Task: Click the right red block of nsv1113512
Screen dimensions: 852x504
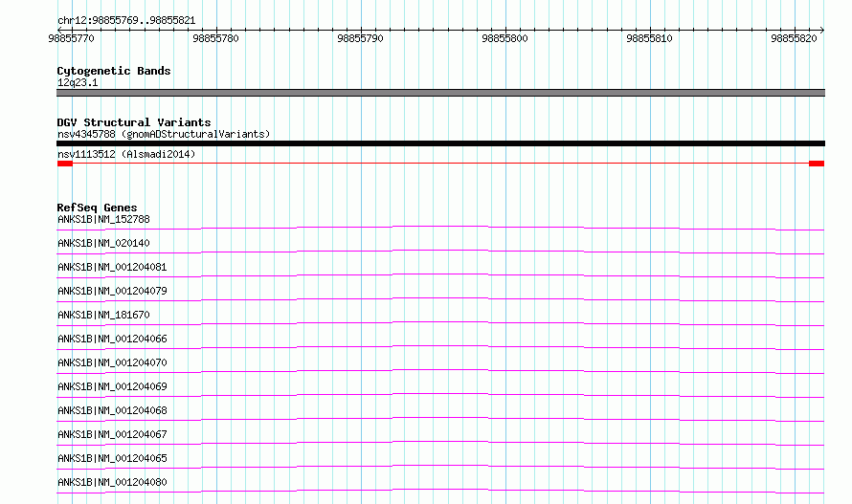Action: pyautogui.click(x=817, y=164)
